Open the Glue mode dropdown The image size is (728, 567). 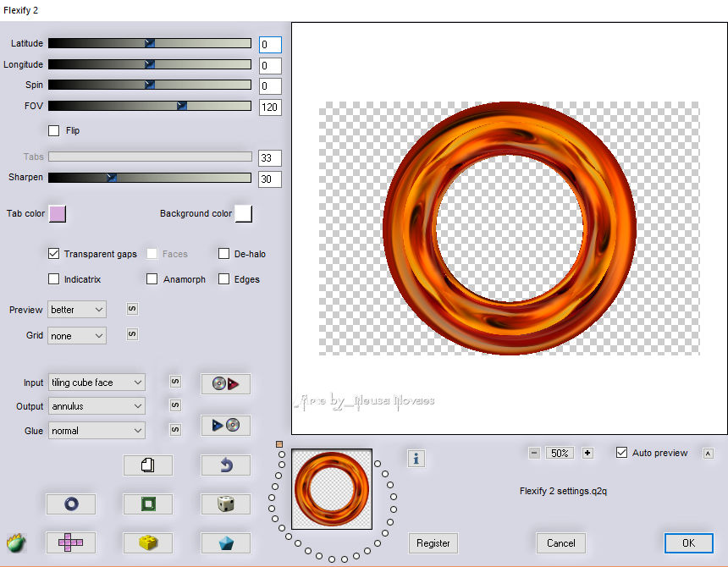point(97,431)
